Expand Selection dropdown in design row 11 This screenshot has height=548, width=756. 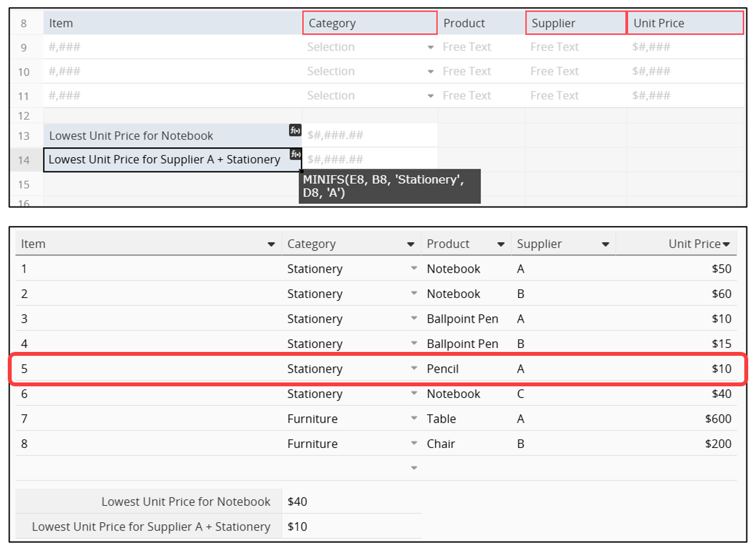(430, 96)
